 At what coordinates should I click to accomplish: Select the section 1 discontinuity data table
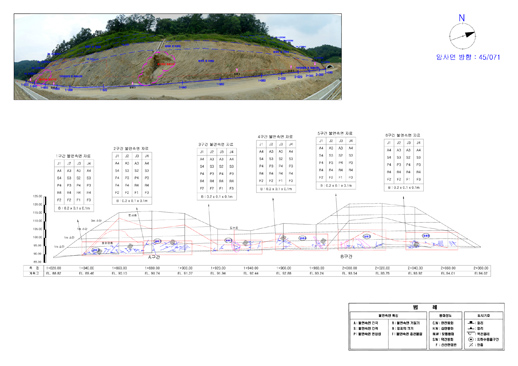coord(74,185)
